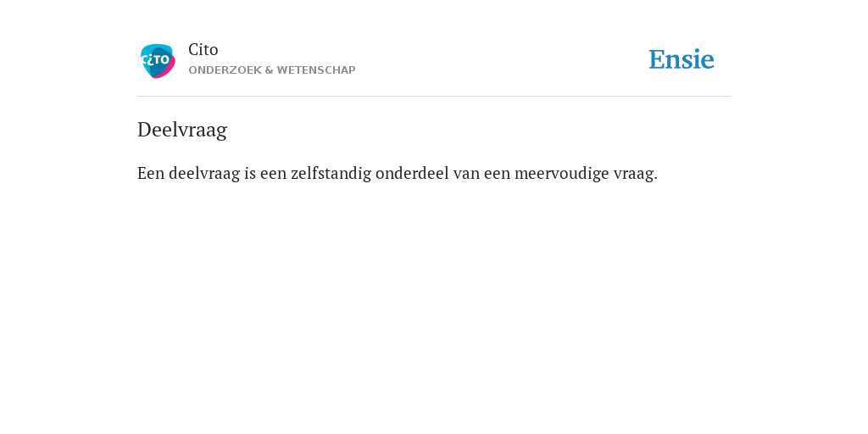Click the word 'meervoudige' in the definition
This screenshot has height=434, width=868.
561,174
